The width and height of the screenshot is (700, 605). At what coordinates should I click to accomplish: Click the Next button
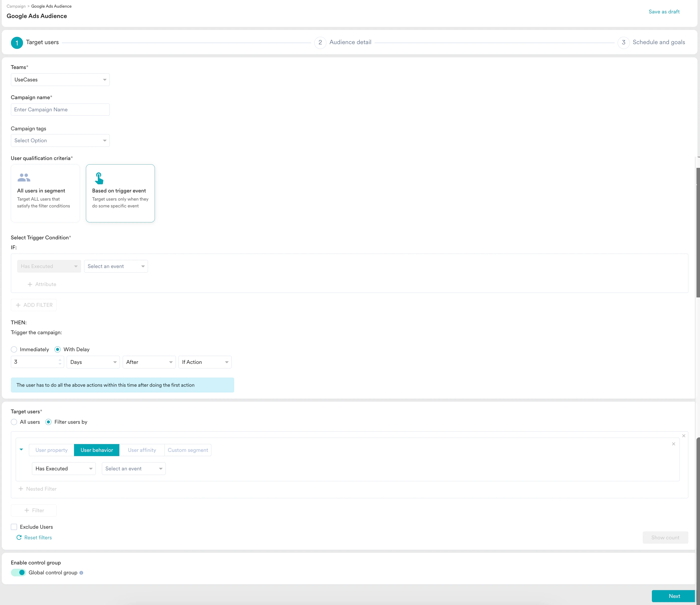674,596
